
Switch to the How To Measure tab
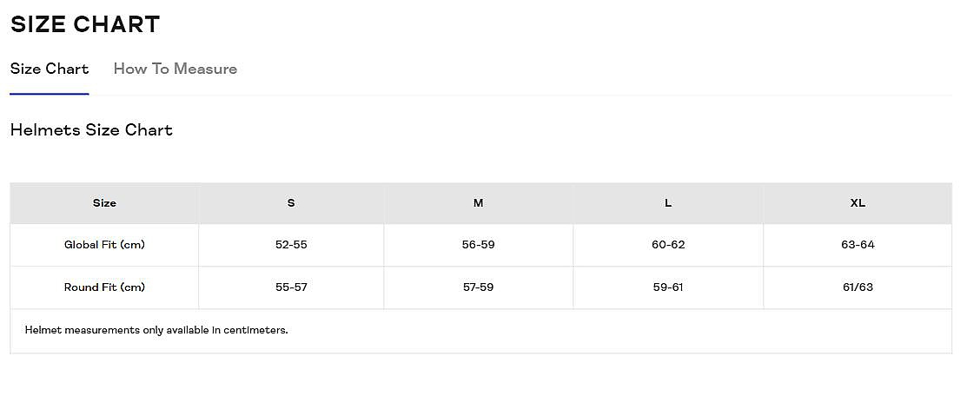point(175,69)
